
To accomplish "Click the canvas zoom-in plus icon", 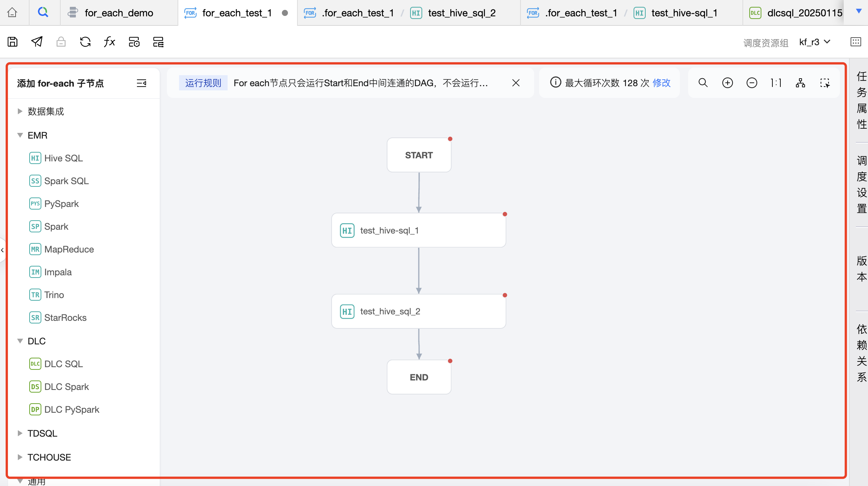I will pos(727,83).
